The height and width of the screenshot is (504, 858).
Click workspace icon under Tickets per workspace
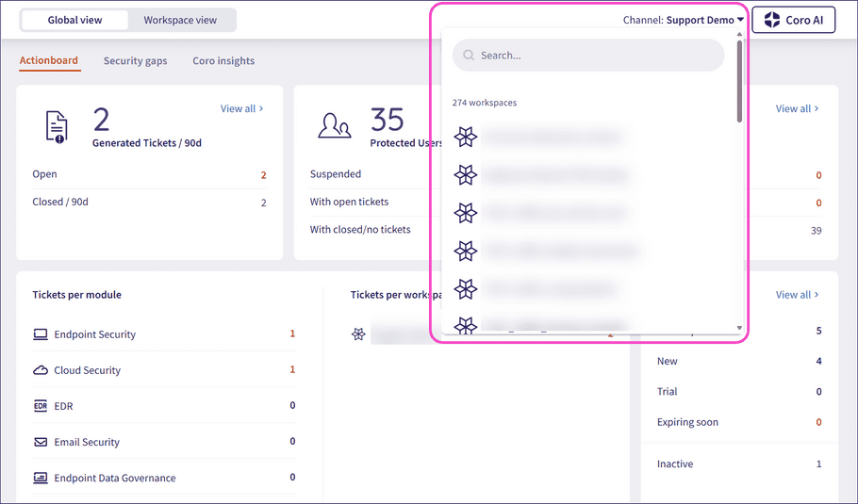(x=358, y=334)
